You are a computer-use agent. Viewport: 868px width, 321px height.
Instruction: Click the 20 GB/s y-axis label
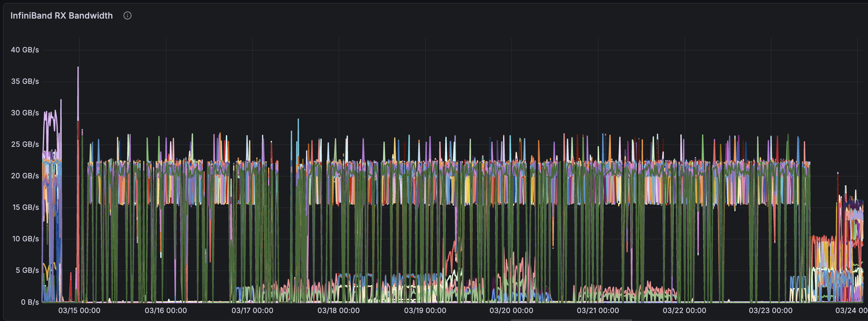pos(25,176)
